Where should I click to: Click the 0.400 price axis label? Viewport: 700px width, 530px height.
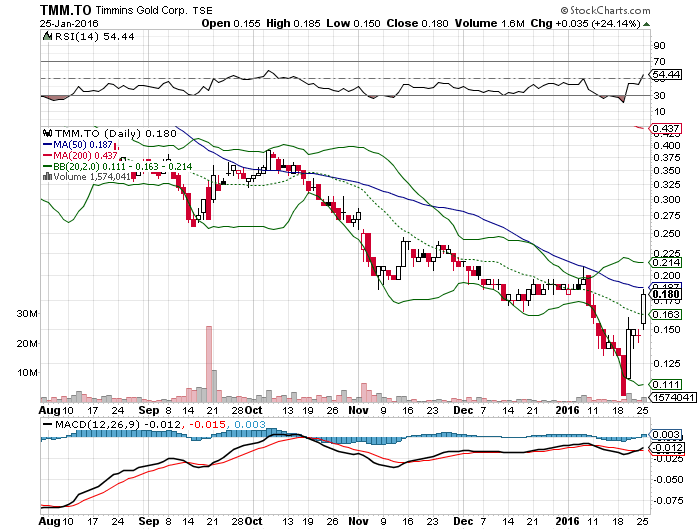(x=667, y=146)
